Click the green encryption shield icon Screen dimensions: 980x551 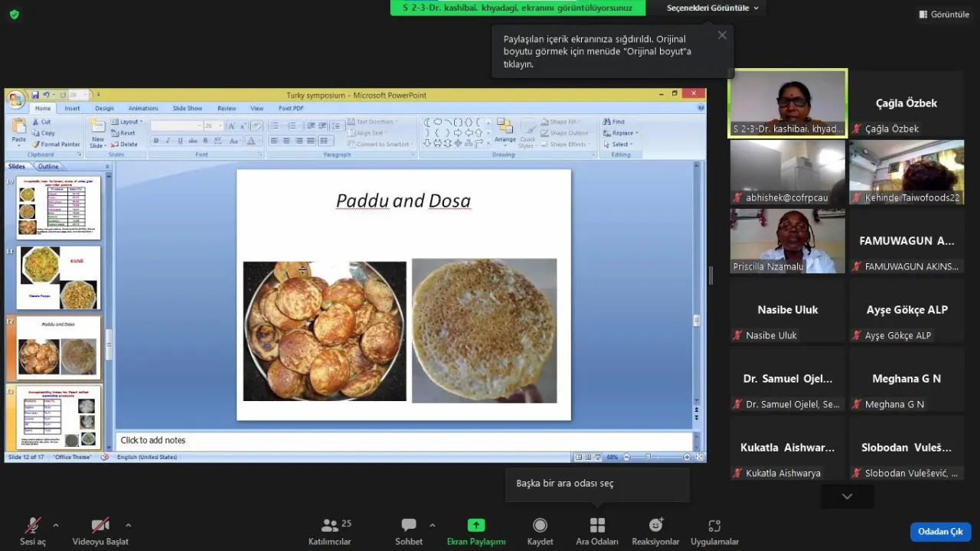coord(14,15)
